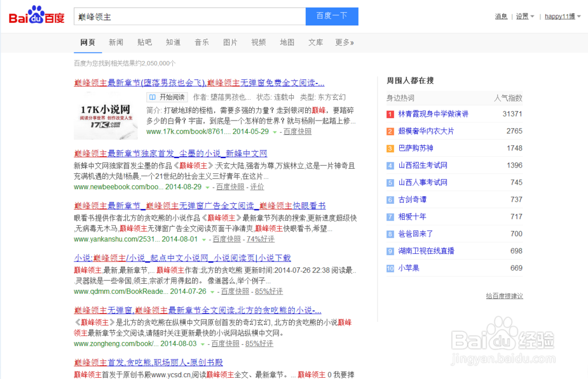Open 百度快照 for the newbeebook result
The width and height of the screenshot is (588, 379).
point(230,187)
